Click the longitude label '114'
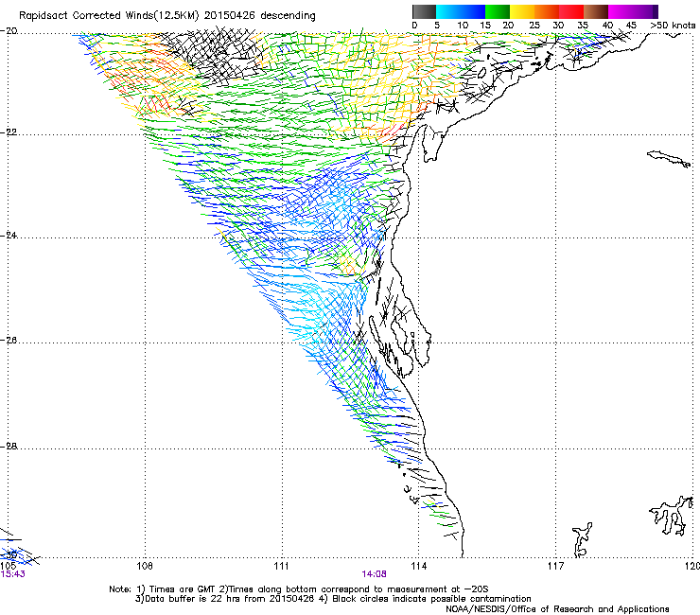 pyautogui.click(x=418, y=566)
